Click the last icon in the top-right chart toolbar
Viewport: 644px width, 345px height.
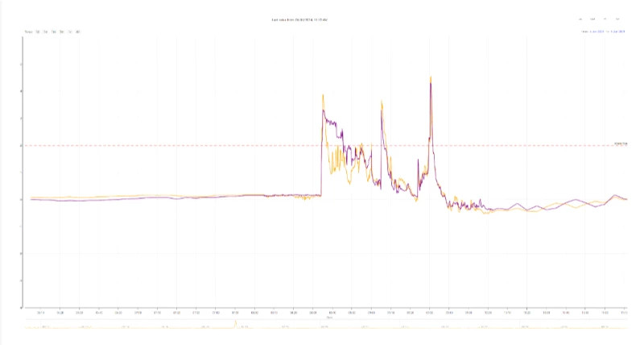(x=617, y=19)
